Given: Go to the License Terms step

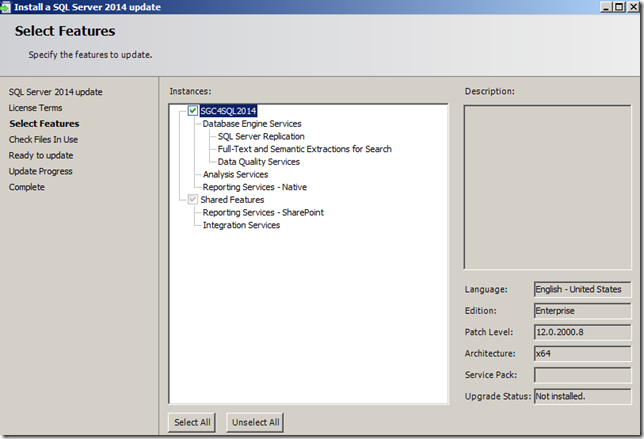Looking at the screenshot, I should [35, 108].
